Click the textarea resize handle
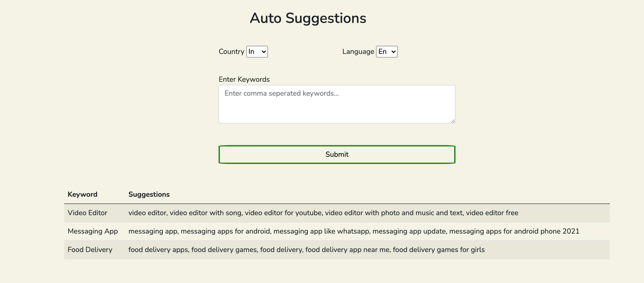This screenshot has height=283, width=644. point(453,122)
